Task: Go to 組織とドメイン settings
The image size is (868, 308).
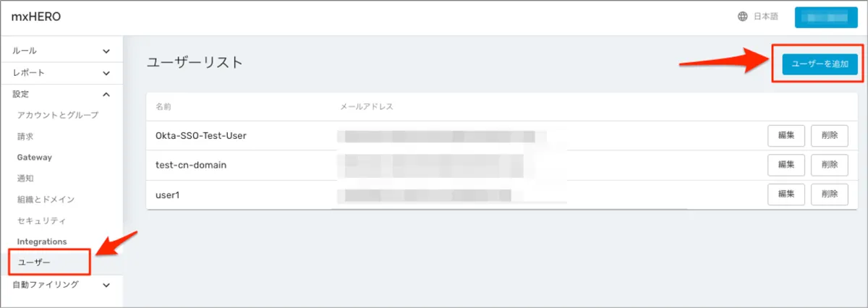Action: [46, 199]
